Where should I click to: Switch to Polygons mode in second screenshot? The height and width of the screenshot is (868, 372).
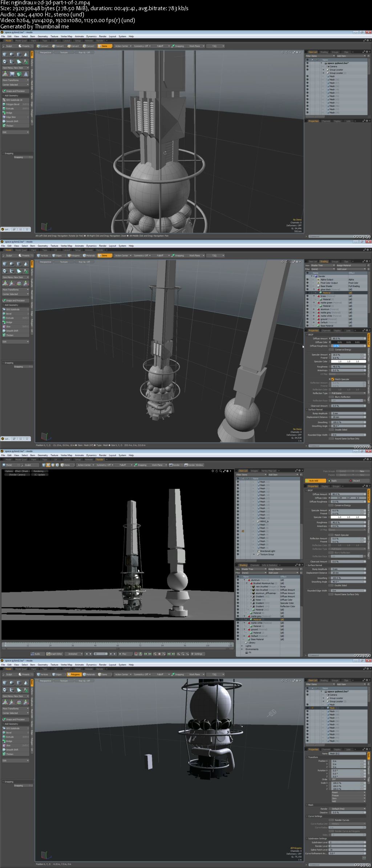[x=74, y=256]
